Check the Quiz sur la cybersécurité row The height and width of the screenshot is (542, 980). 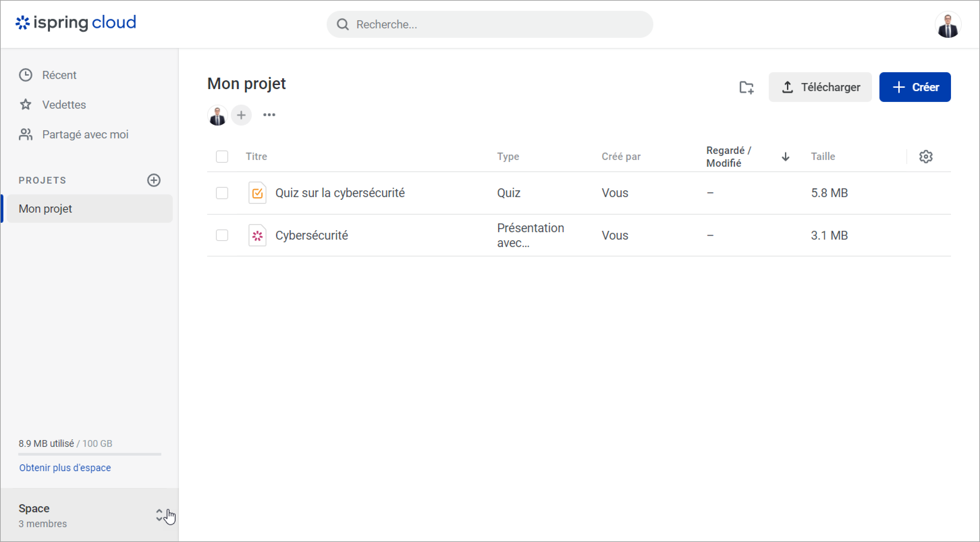point(222,193)
